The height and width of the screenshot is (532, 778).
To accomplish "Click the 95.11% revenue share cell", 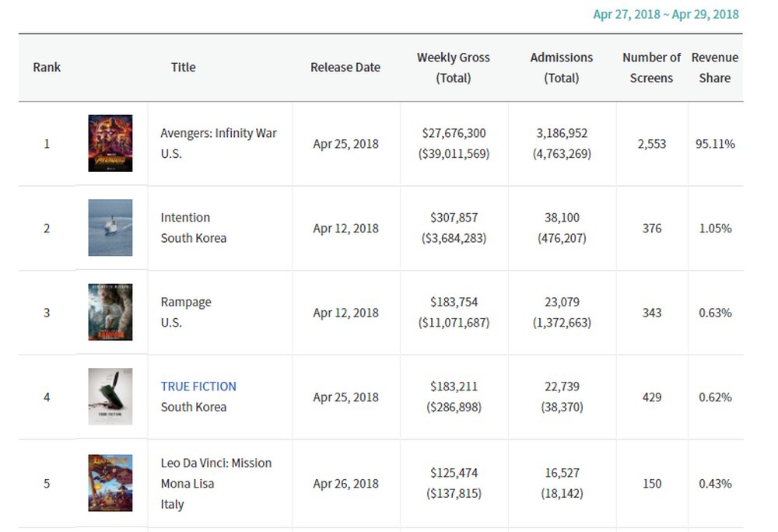I will [x=715, y=144].
